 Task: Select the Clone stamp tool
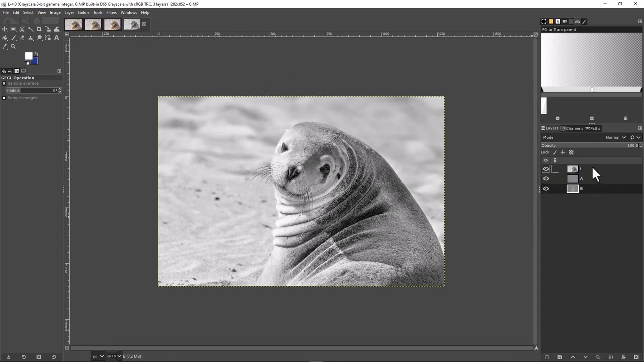coord(31,38)
